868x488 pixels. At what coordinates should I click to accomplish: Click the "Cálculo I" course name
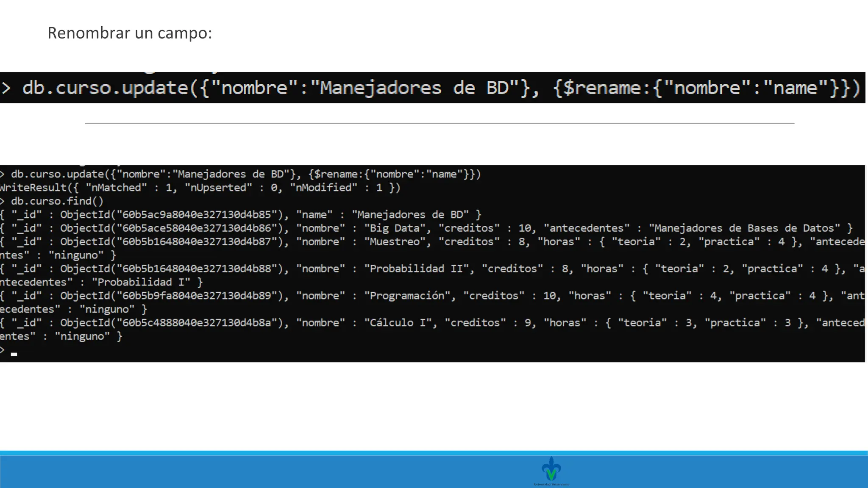tap(398, 323)
